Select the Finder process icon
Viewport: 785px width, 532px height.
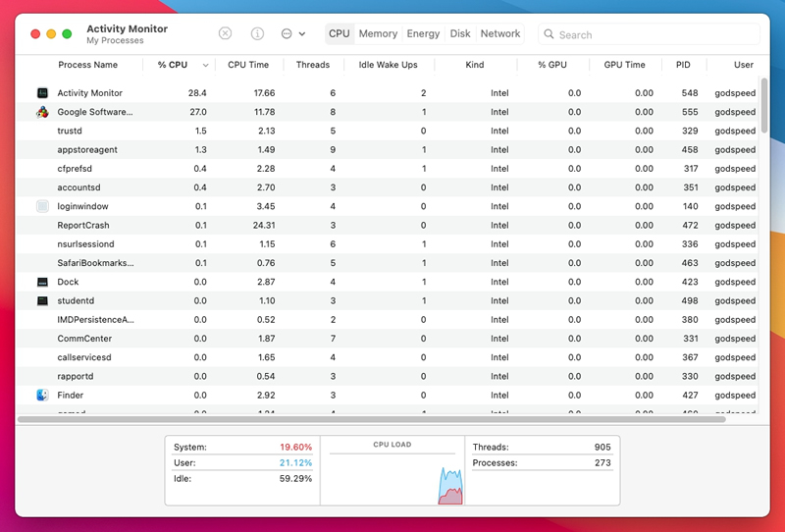point(42,395)
